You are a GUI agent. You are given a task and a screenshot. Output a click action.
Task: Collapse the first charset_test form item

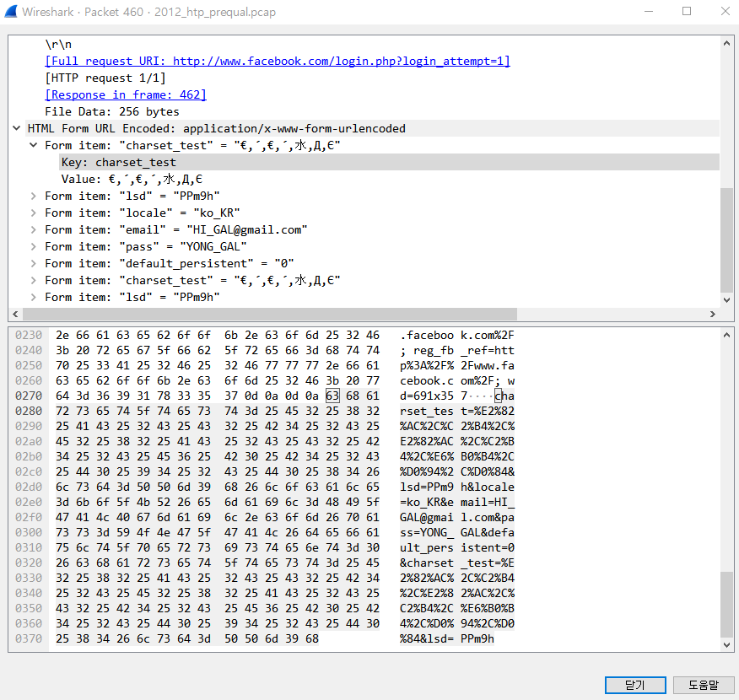[x=34, y=145]
